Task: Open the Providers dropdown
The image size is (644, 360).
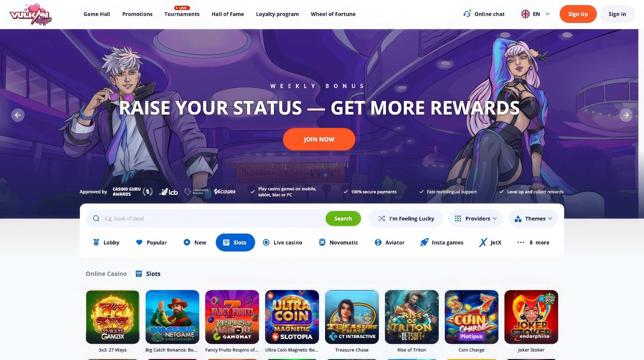Action: [x=476, y=218]
